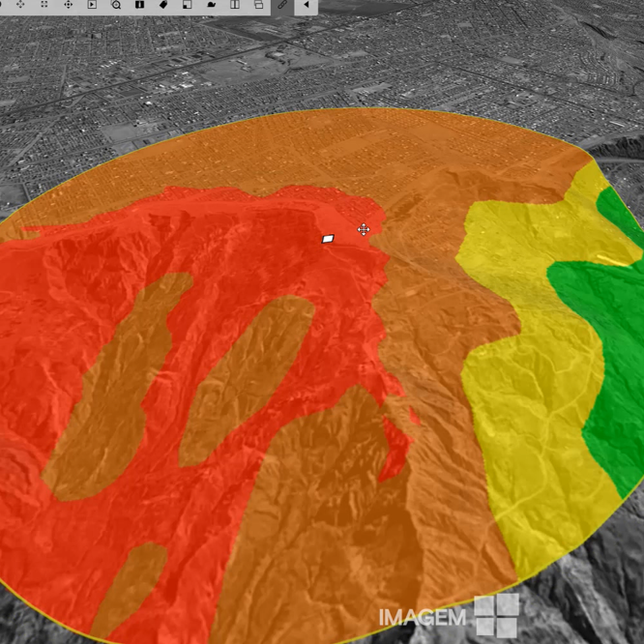Select the magnifier zoom tool
Viewport: 644px width, 644px height.
[x=116, y=5]
